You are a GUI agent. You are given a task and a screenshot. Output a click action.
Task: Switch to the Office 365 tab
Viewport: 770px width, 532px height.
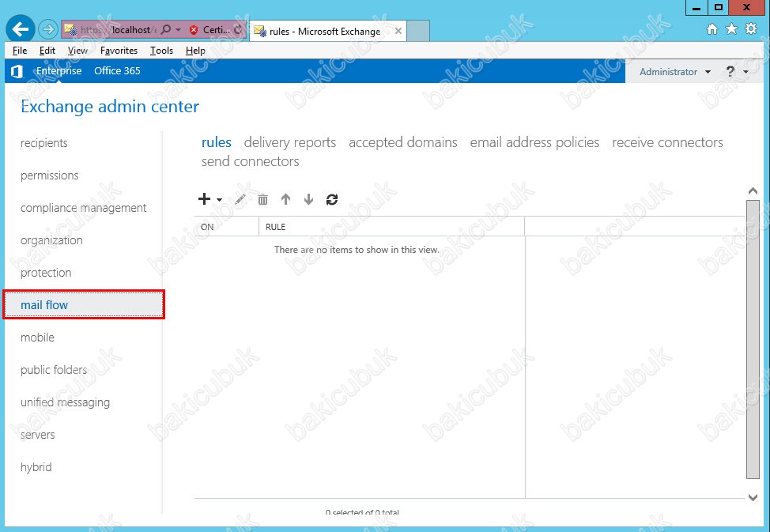[117, 70]
